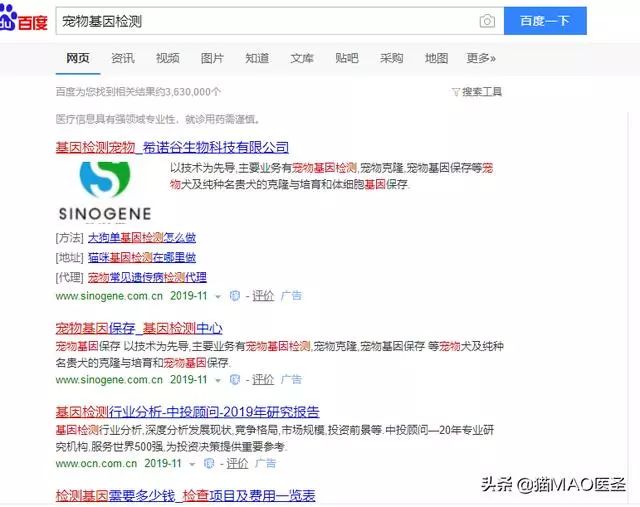Click the Baidu paw logo

pos(8,18)
